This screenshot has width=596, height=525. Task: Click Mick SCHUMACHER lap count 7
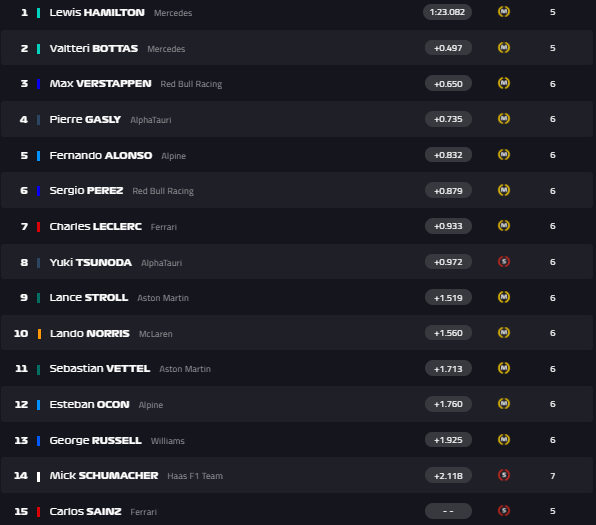pos(553,476)
